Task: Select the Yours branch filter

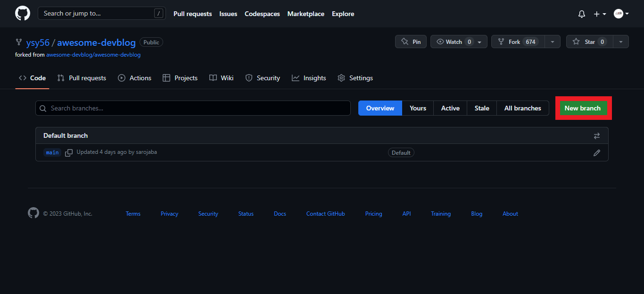Action: 418,108
